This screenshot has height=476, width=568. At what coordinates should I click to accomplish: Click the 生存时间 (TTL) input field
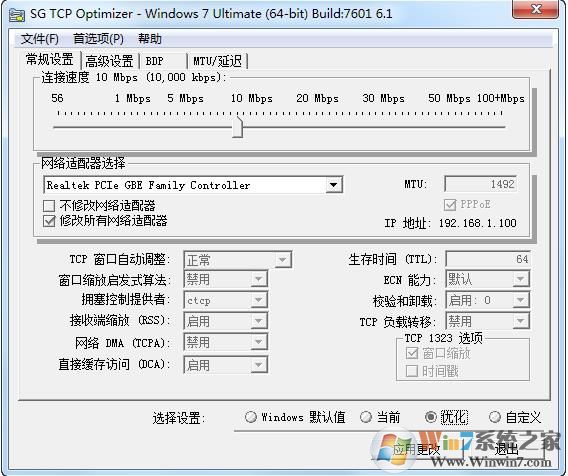(488, 259)
